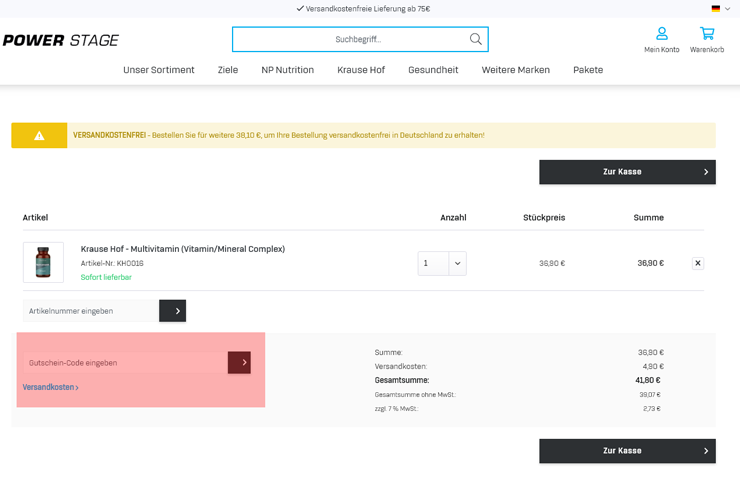Viewport: 740px width, 477px height.
Task: Open Krause Hof menu
Action: 361,70
